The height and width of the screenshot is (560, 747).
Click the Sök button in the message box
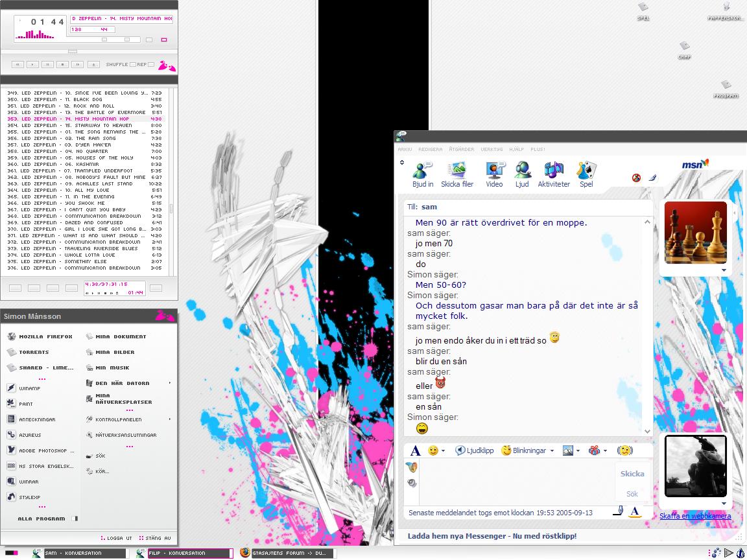(632, 495)
